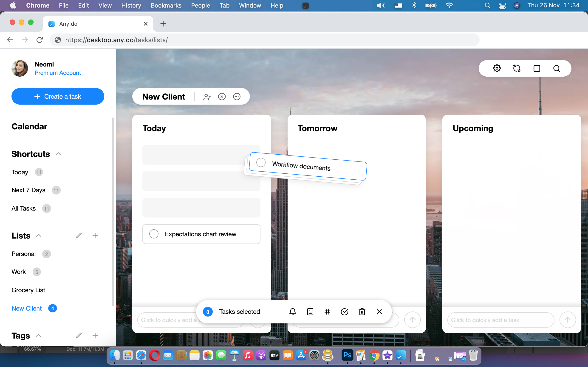Click the notes icon in selection bar
Viewport: 588px width, 367px height.
click(310, 312)
